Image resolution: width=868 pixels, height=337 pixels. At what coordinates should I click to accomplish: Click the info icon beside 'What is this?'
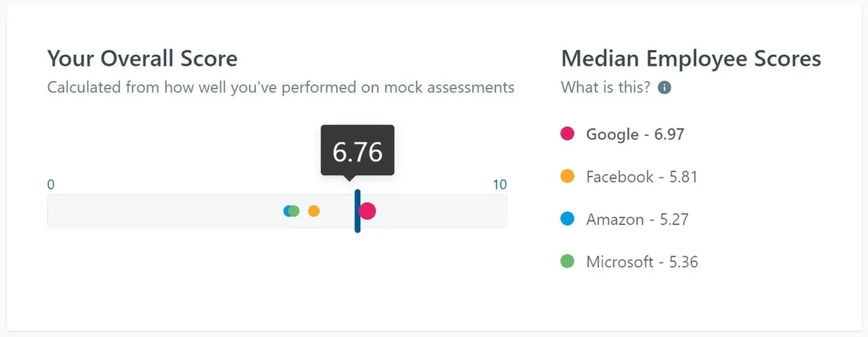pos(664,88)
